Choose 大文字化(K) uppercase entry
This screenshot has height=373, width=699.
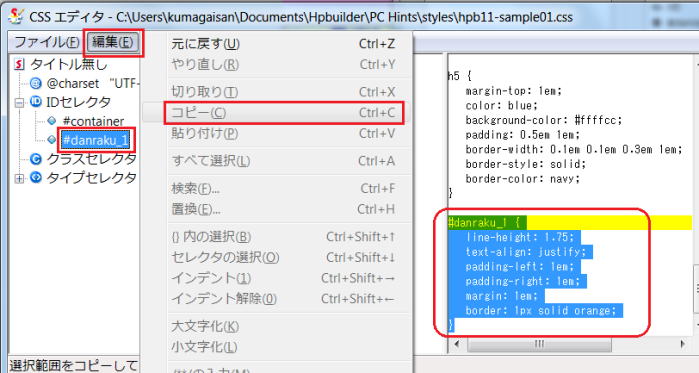[x=283, y=326]
